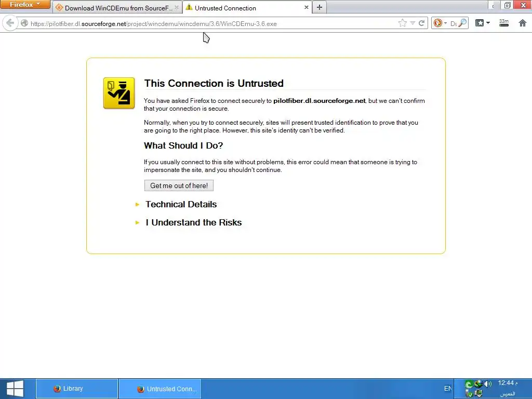
Task: Expand the Technical Details section
Action: pyautogui.click(x=181, y=204)
